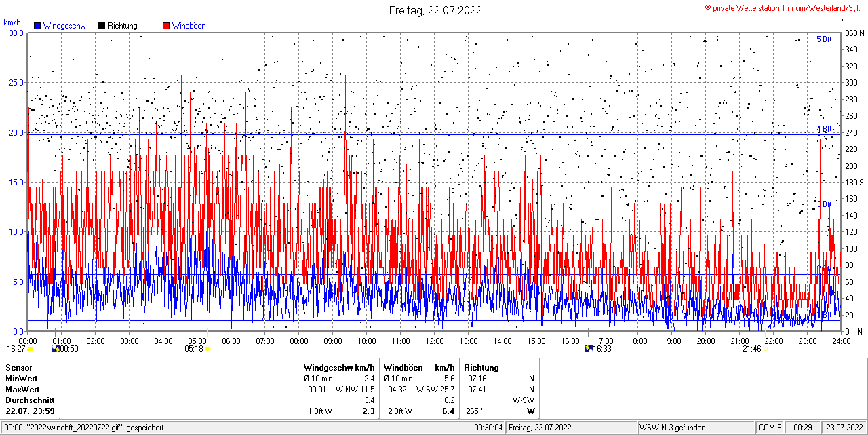The width and height of the screenshot is (868, 435).
Task: Click the Windböen km/h column header
Action: (x=419, y=368)
